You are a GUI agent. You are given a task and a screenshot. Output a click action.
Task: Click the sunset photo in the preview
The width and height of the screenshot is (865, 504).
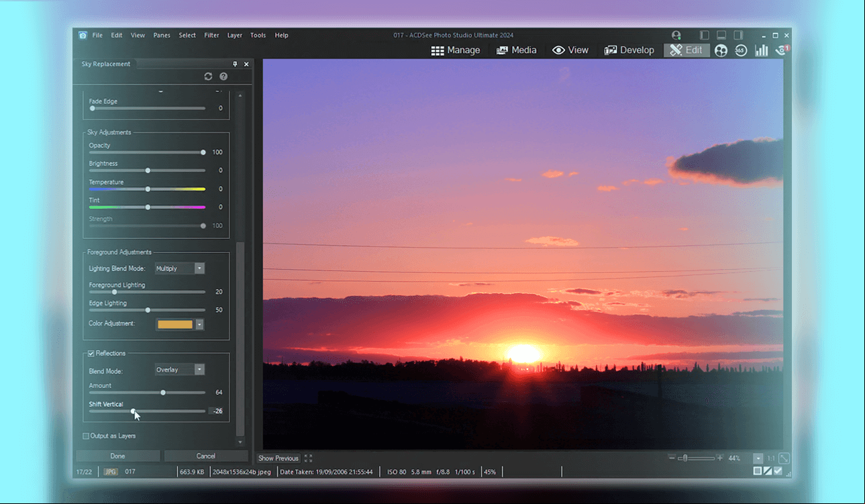(x=523, y=254)
